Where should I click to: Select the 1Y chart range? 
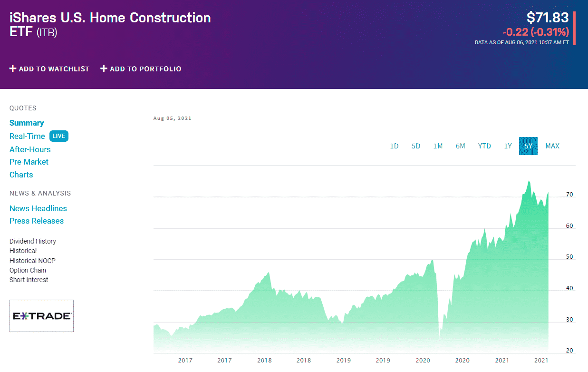(x=508, y=146)
